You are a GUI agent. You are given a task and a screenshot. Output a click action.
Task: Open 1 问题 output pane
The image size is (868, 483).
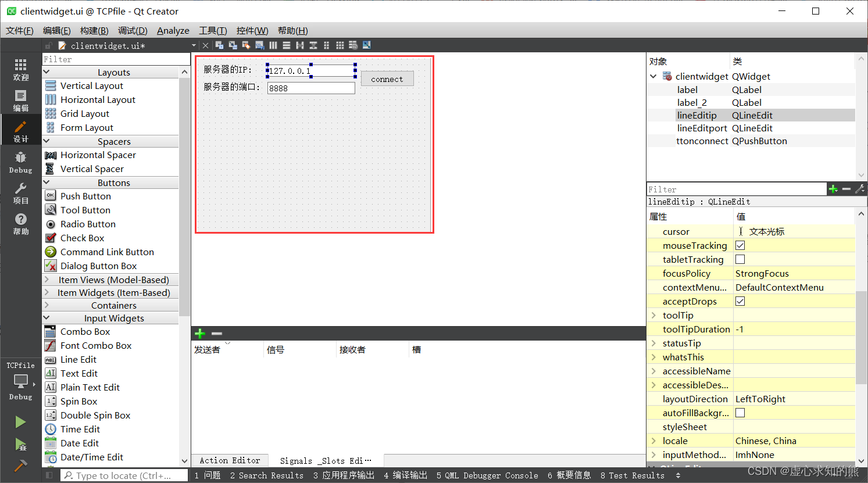pyautogui.click(x=208, y=475)
